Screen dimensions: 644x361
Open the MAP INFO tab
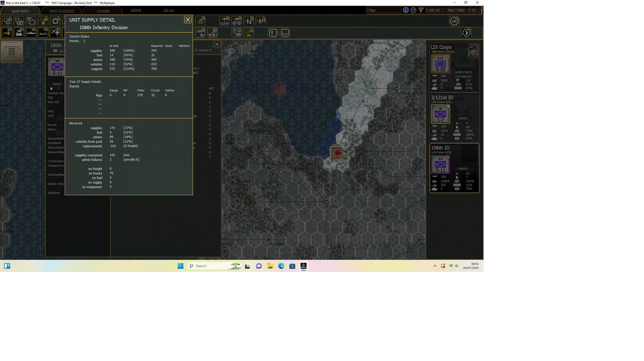[x=20, y=11]
